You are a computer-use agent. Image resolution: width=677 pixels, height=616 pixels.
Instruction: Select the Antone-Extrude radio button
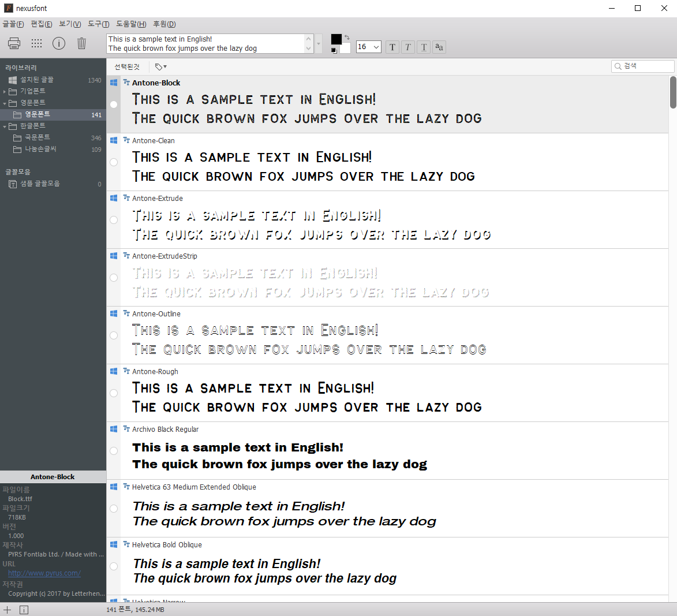(x=114, y=220)
